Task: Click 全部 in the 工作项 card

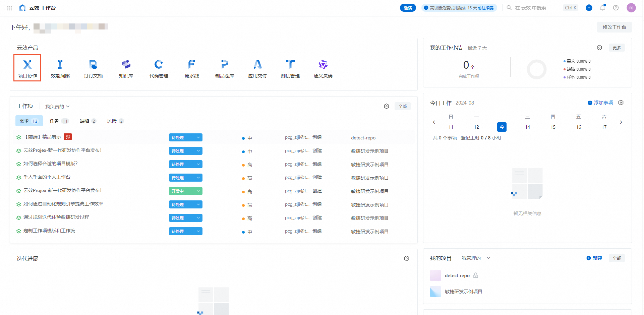Action: pyautogui.click(x=403, y=106)
